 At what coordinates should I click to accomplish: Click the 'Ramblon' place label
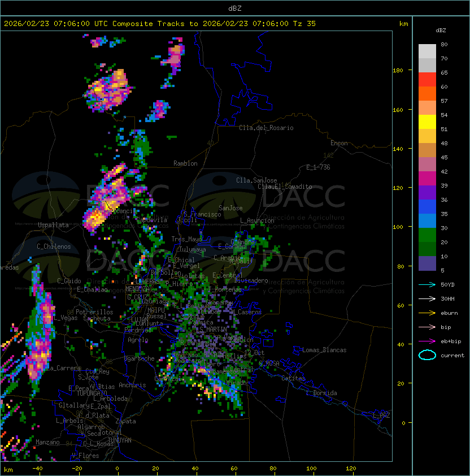click(185, 163)
